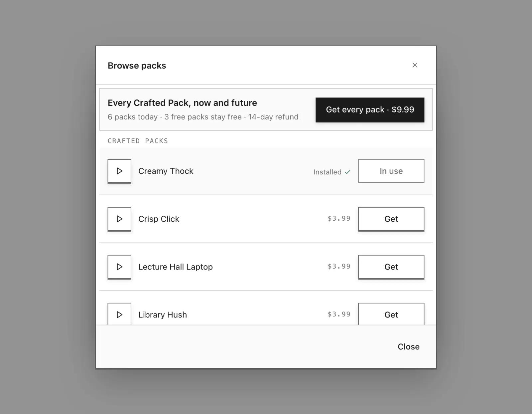532x414 pixels.
Task: Buy all packs for $9.99
Action: coord(370,110)
